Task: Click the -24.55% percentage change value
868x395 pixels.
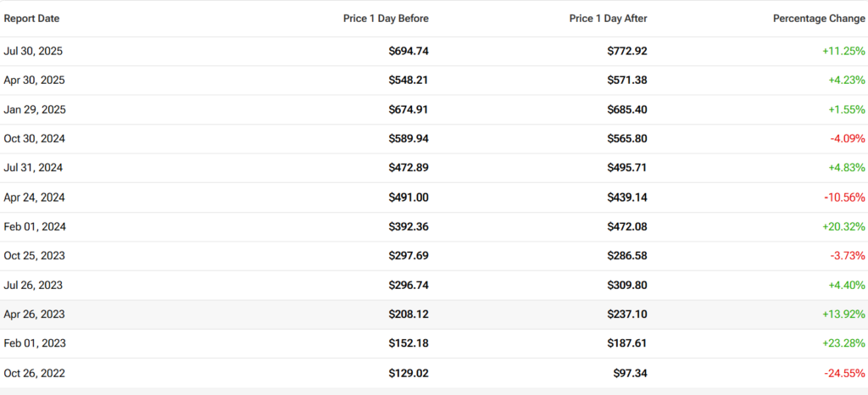Action: (x=844, y=373)
